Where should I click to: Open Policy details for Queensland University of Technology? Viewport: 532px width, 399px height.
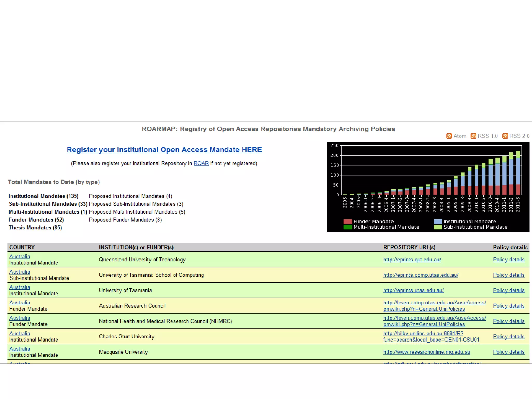point(509,260)
